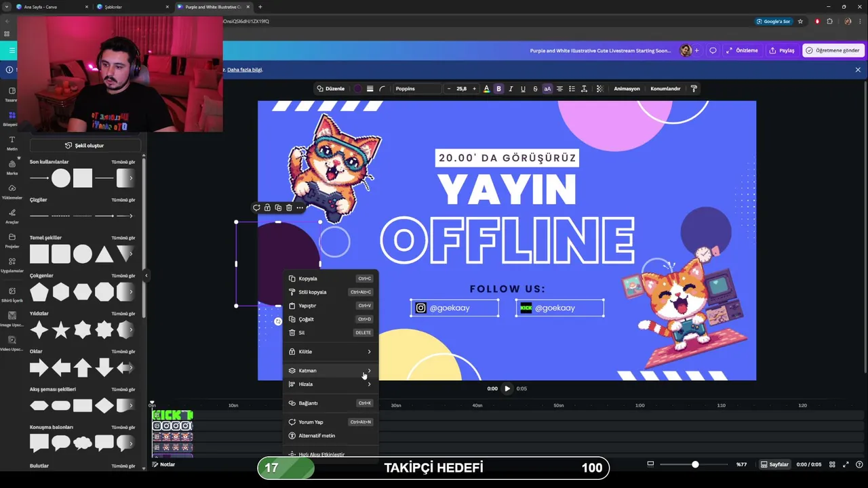Toggle underline formatting in toolbar
This screenshot has width=868, height=488.
[523, 89]
